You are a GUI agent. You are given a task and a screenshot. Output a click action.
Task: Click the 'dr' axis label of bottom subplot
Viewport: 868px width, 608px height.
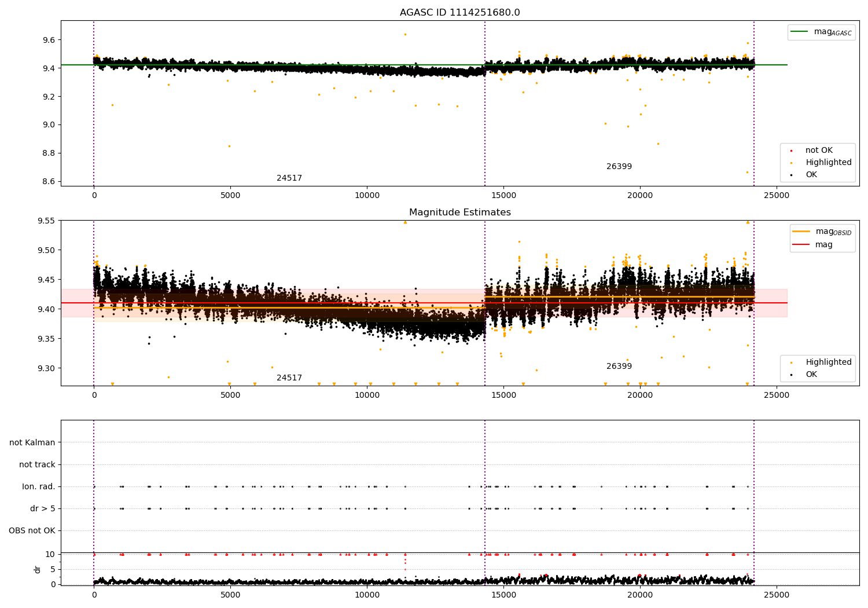[38, 569]
